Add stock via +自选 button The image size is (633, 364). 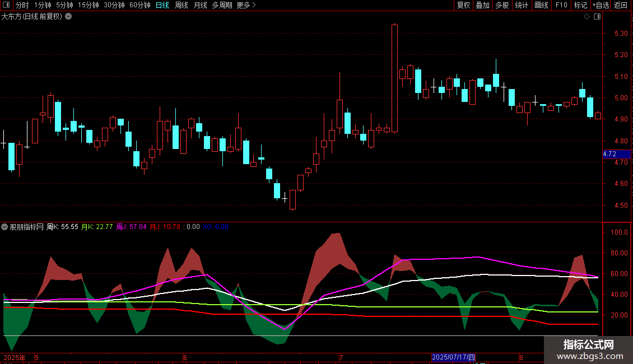click(x=601, y=5)
